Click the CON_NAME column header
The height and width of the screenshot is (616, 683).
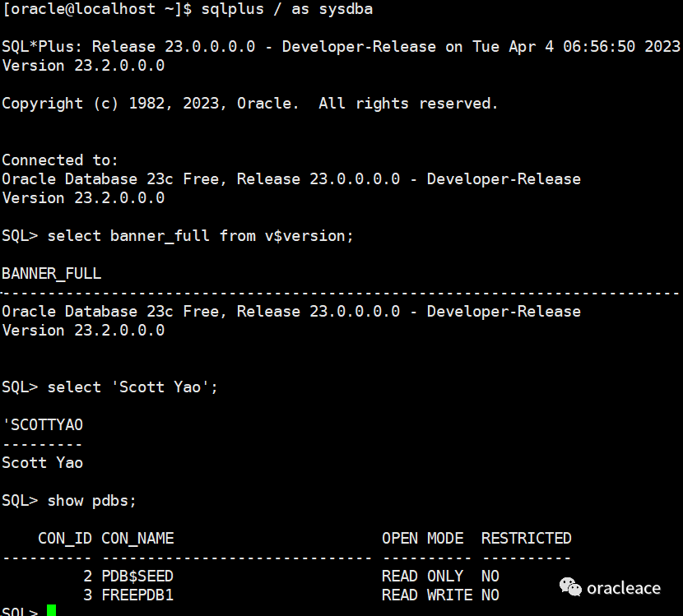coord(137,539)
